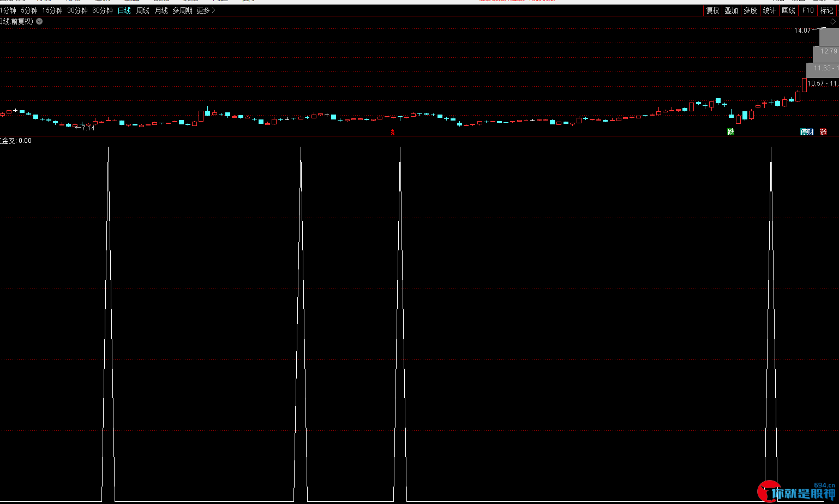The height and width of the screenshot is (504, 839).
Task: Click the 10.57 price range label
Action: coord(823,83)
